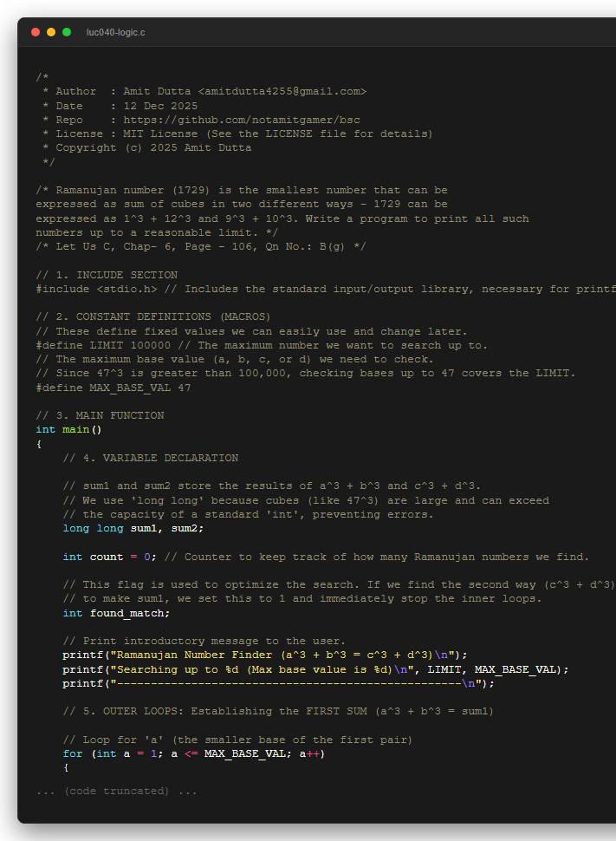Click the '// 5. OUTER LOOPS' comment line
Image resolution: width=616 pixels, height=841 pixels.
(x=278, y=711)
